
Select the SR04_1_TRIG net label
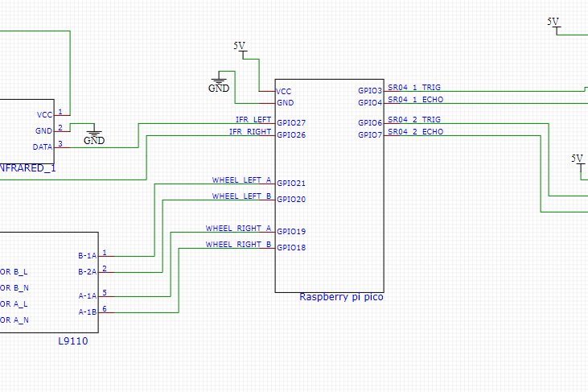(414, 88)
